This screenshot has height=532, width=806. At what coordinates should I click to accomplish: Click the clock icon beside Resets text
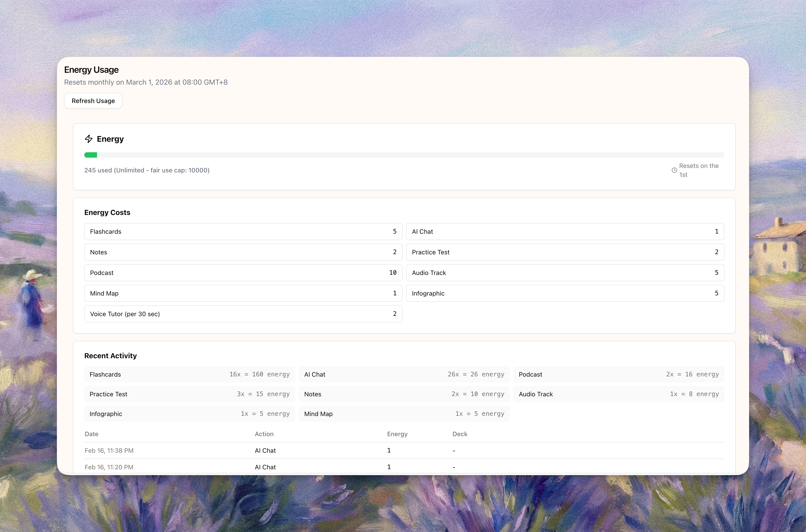click(674, 170)
